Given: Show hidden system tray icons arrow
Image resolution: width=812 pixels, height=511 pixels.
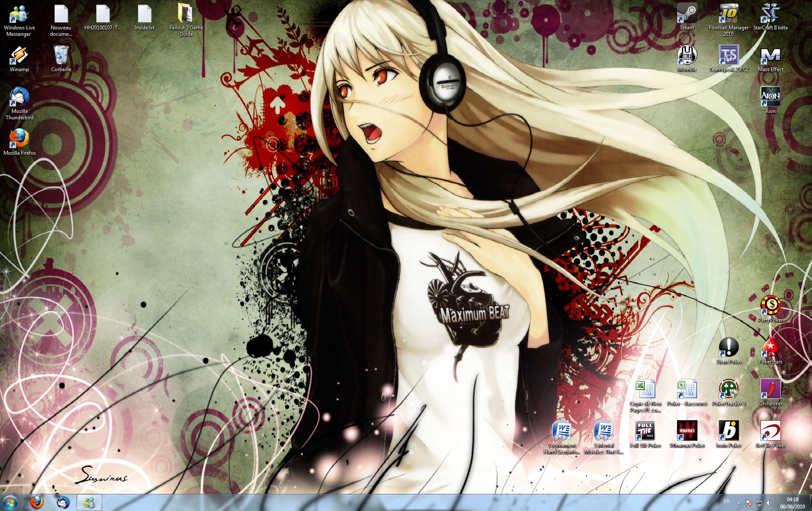Looking at the screenshot, I should click(x=738, y=503).
